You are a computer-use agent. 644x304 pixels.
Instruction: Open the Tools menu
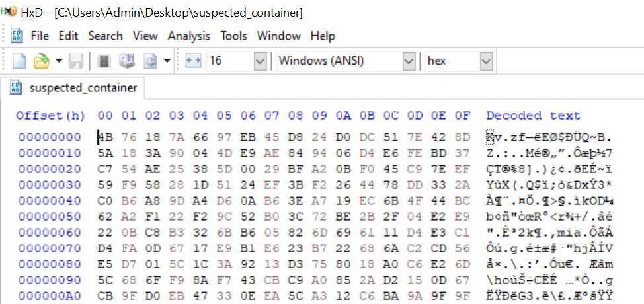pos(233,36)
